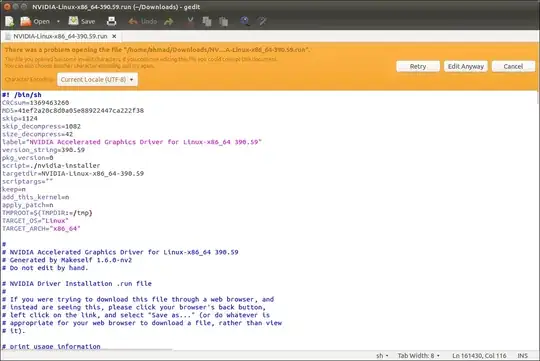Paste from clipboard icon
Viewport: 540px width, 361px height.
point(224,21)
